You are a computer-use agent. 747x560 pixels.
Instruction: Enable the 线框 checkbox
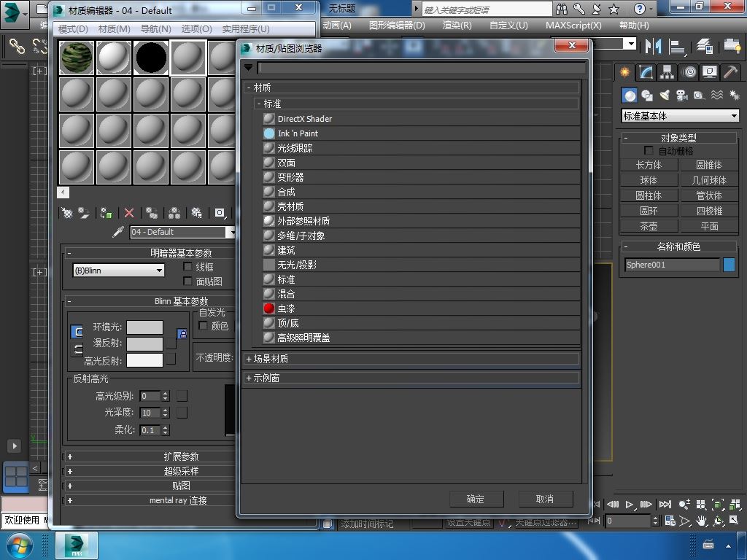pos(187,267)
